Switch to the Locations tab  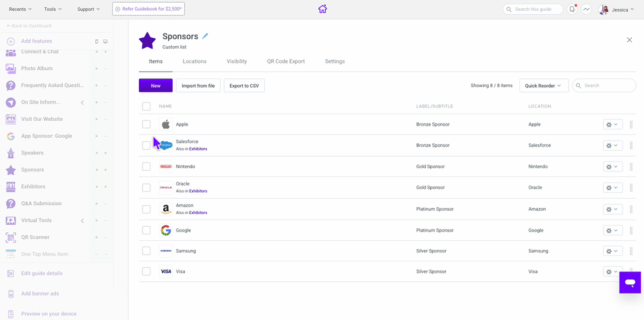pyautogui.click(x=195, y=61)
